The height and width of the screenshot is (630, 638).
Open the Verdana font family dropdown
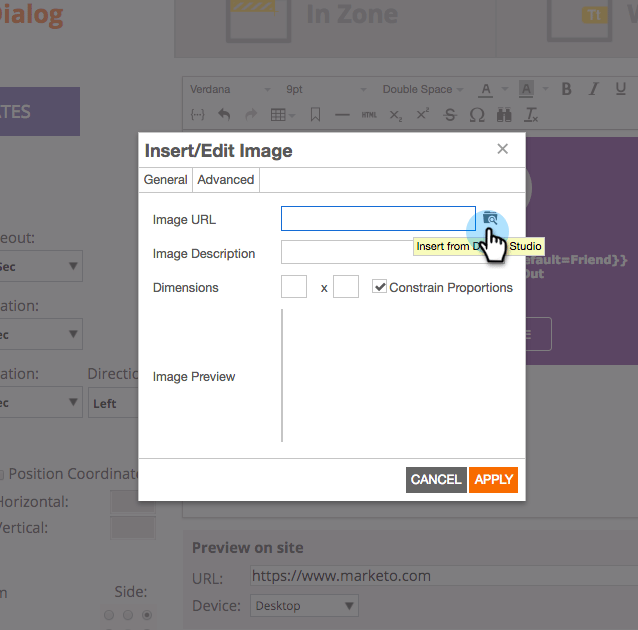click(230, 89)
